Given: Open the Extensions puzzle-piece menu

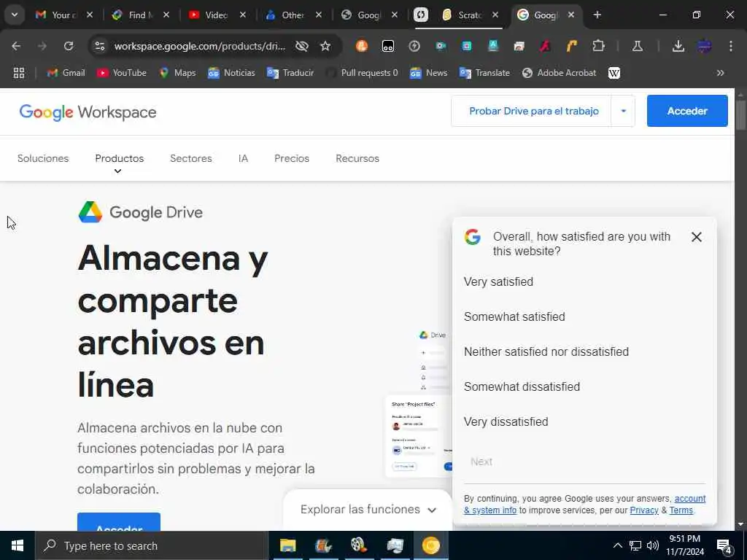Looking at the screenshot, I should pos(598,46).
